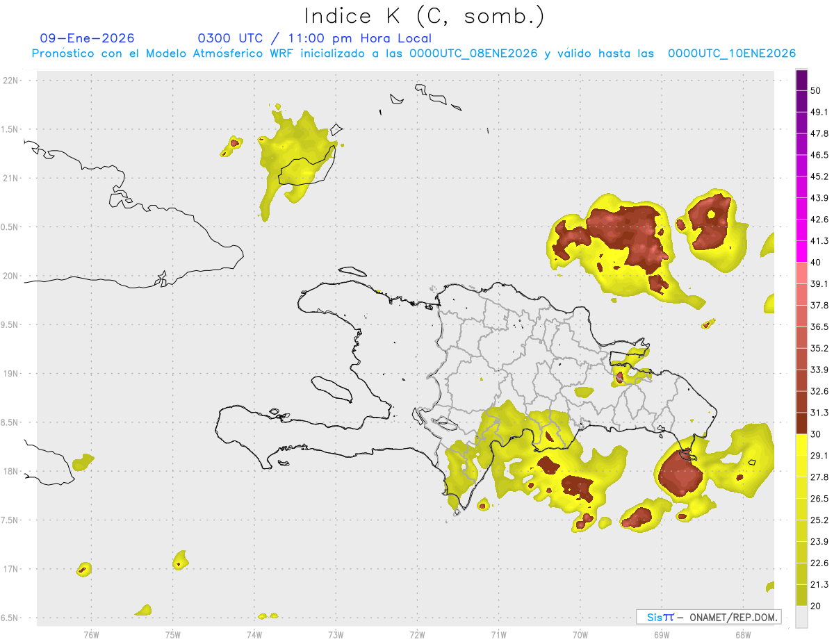834x644 pixels.
Task: Click the colorbar value 22.6
Action: 819,563
